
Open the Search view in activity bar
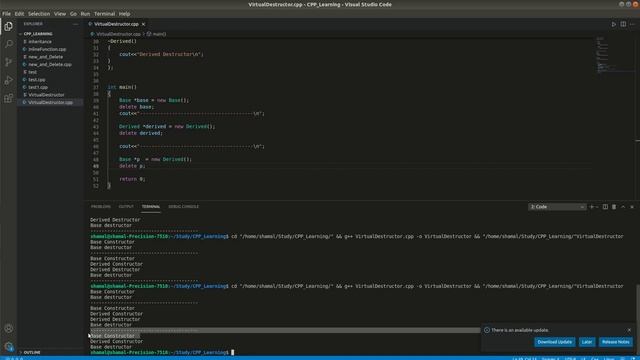pyautogui.click(x=9, y=44)
